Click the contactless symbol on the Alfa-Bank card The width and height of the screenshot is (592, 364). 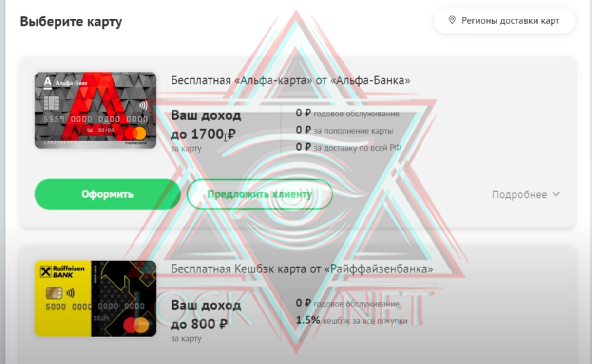pos(143,105)
